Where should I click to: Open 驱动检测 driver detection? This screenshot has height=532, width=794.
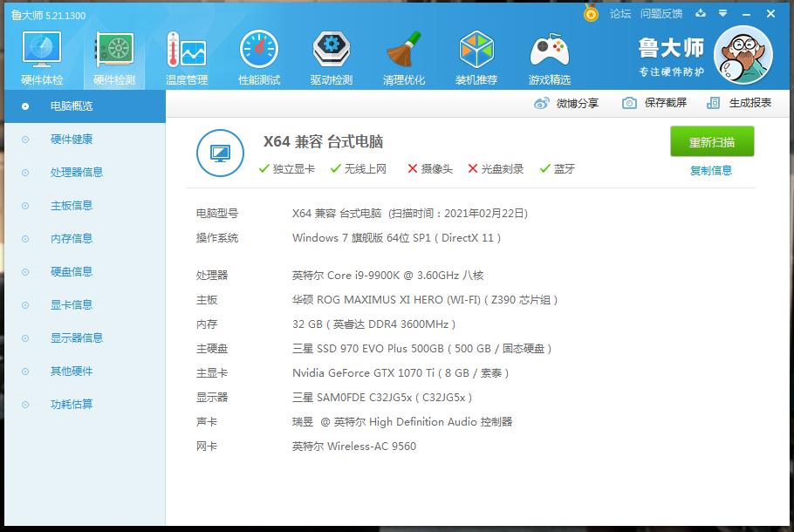332,57
